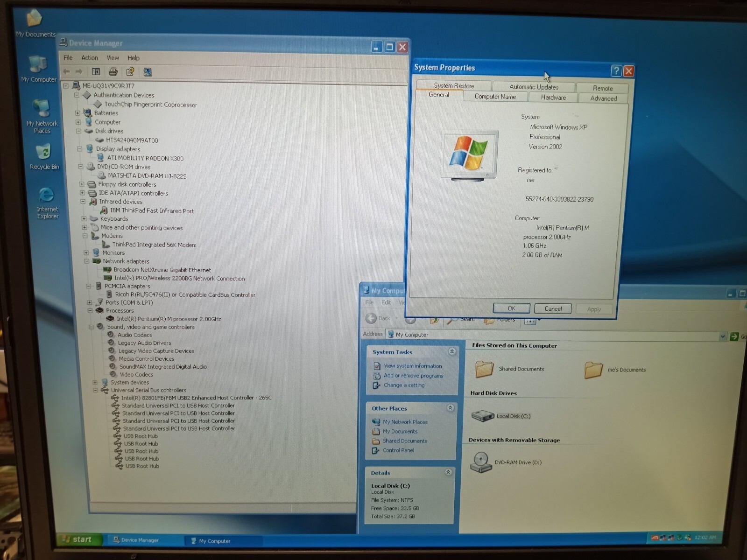Open the Action menu in Device Manager
This screenshot has height=560, width=747.
pyautogui.click(x=90, y=58)
